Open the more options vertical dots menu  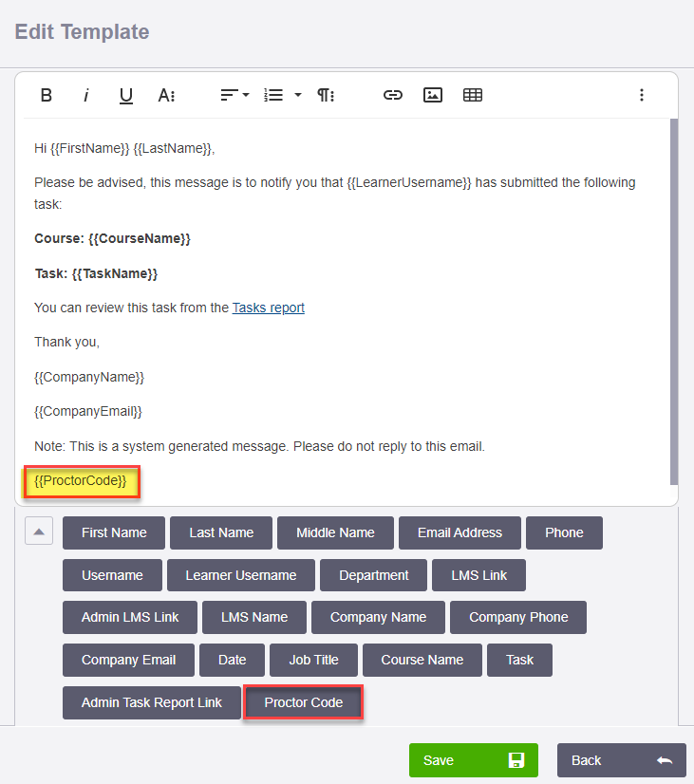pos(642,95)
